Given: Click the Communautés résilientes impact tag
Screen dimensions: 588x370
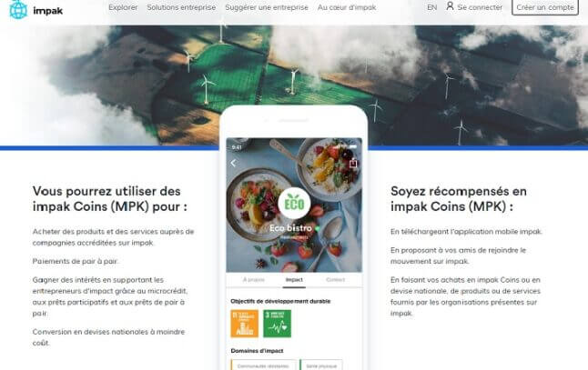Looking at the screenshot, I should (263, 365).
